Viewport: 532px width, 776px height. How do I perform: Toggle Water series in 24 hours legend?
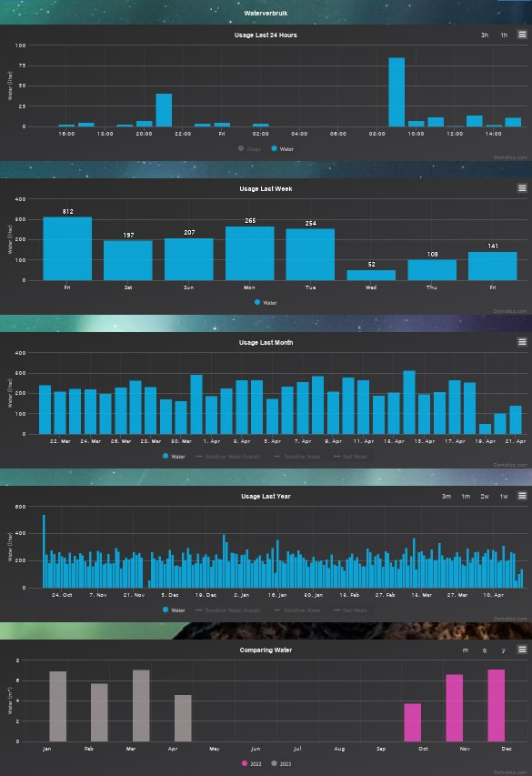pyautogui.click(x=283, y=149)
